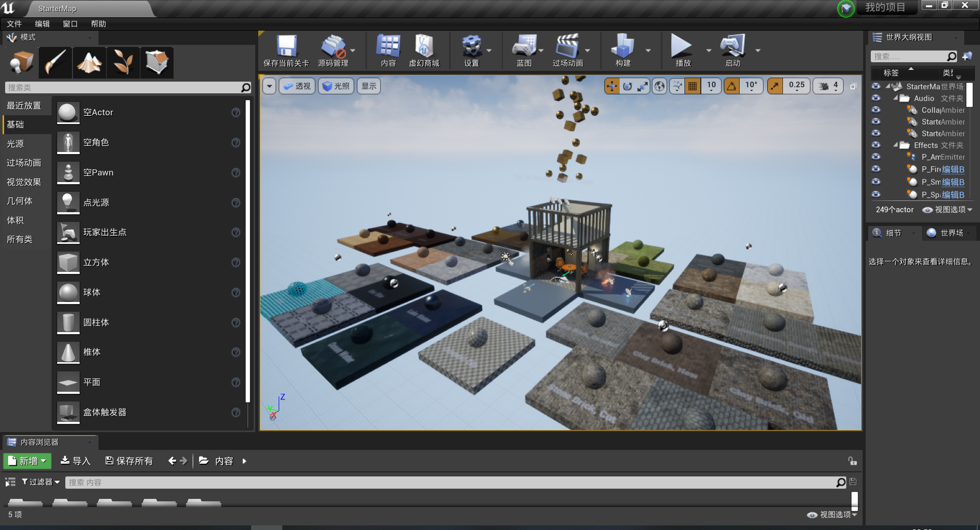Select the Landscape editing mode
Image resolution: width=980 pixels, height=530 pixels.
(x=89, y=62)
